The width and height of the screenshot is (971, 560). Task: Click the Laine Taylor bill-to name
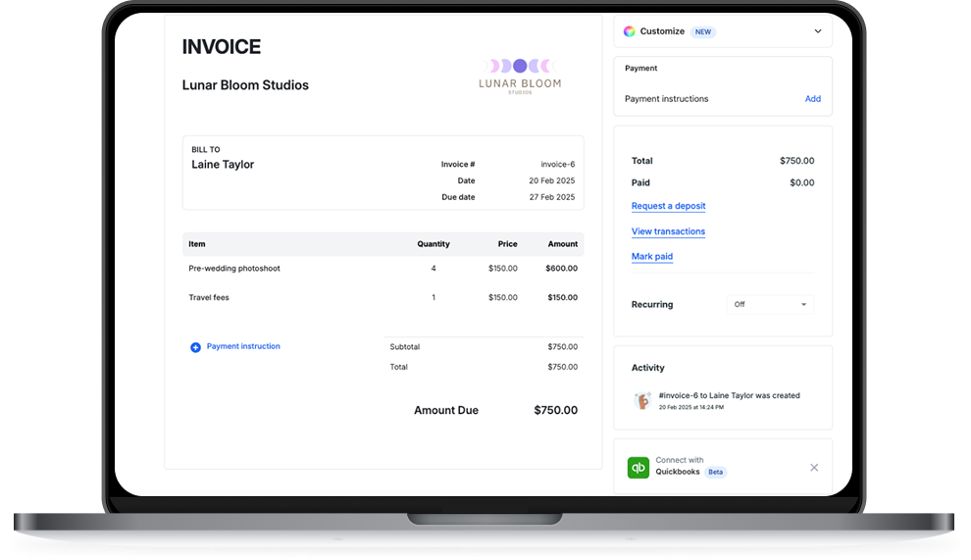click(223, 165)
